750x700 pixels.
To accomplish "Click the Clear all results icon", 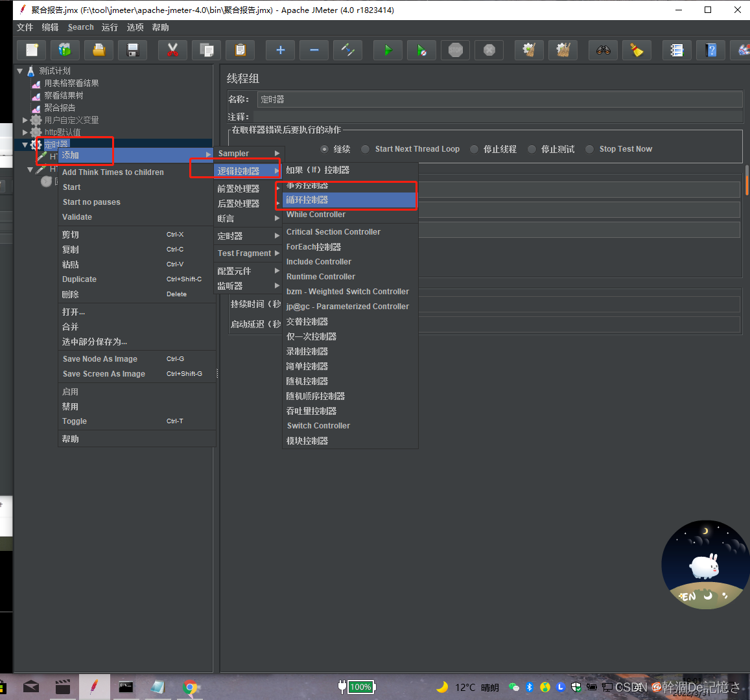I will pos(563,50).
